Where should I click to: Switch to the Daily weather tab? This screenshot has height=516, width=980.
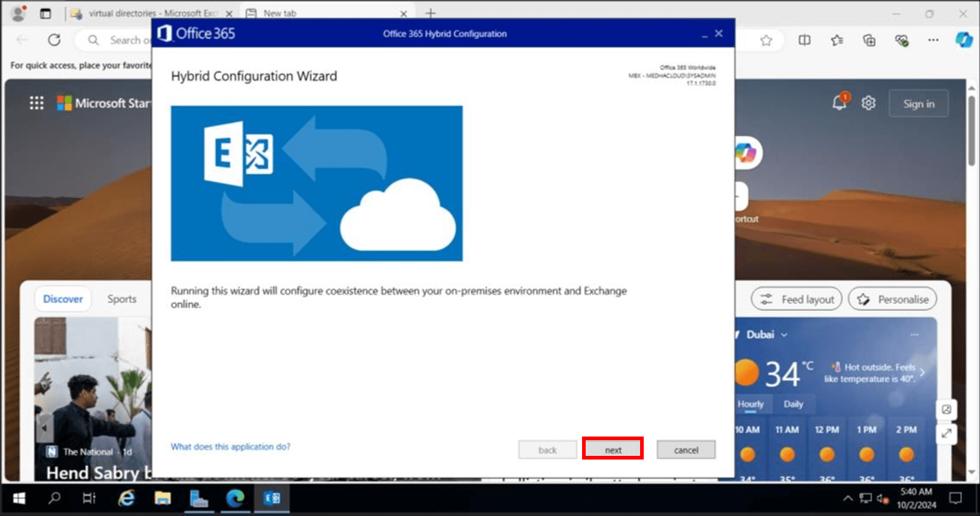click(793, 404)
